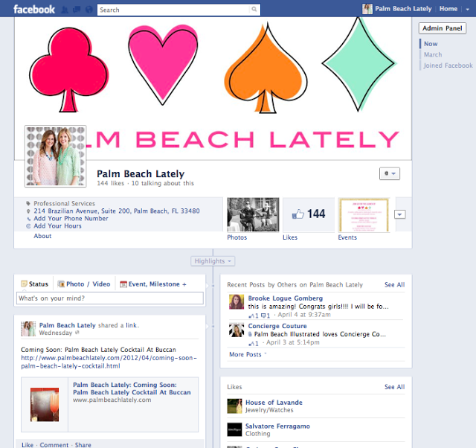Open House of Lavande link
The image size is (476, 448).
274,403
